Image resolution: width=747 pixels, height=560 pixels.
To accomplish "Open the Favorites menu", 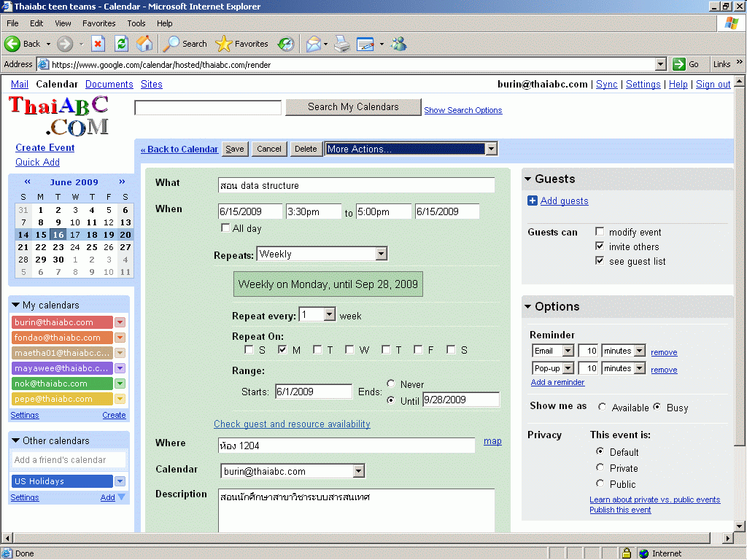I will pos(98,23).
